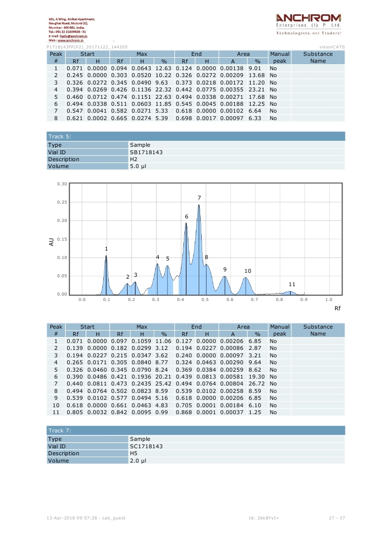This screenshot has width=392, height=555.
Task: Click peak 9 label in chart
Action: tap(225, 269)
